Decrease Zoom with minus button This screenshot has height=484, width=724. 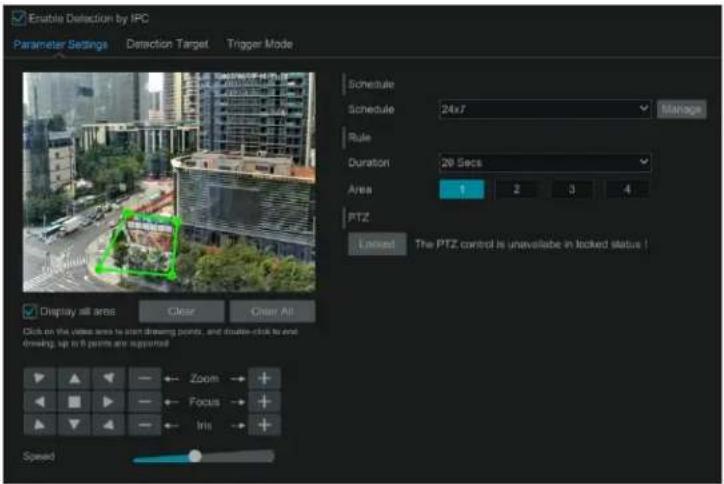(x=145, y=378)
